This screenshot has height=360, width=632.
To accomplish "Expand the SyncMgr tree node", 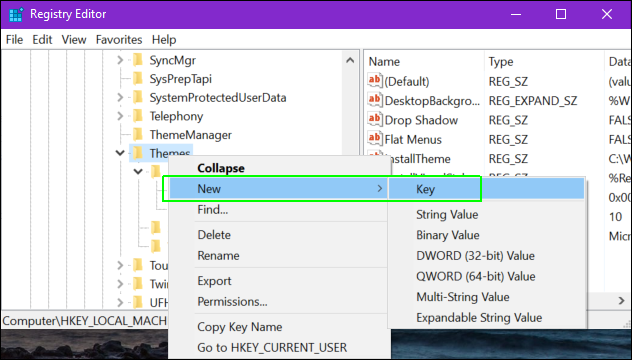I will click(120, 60).
